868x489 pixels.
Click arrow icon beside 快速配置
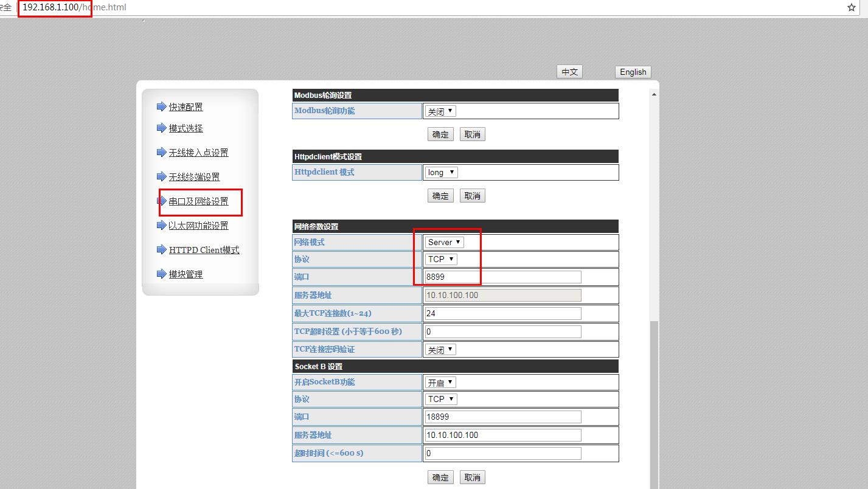click(x=161, y=106)
